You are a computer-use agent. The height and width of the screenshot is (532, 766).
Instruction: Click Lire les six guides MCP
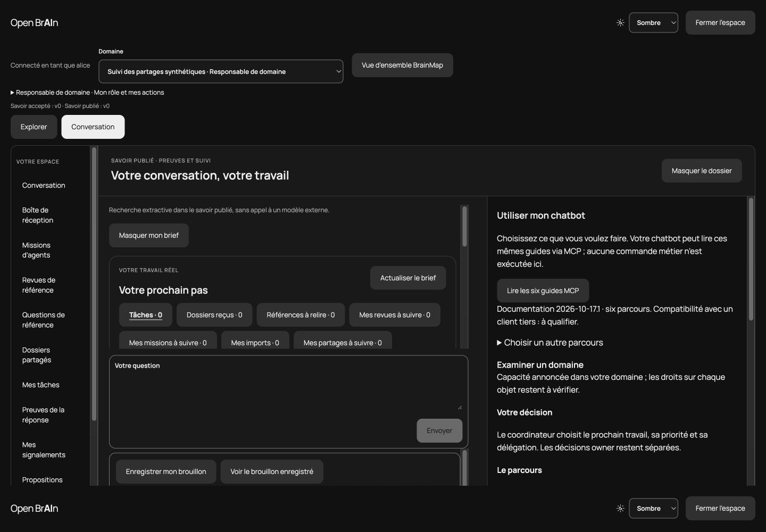(x=543, y=290)
